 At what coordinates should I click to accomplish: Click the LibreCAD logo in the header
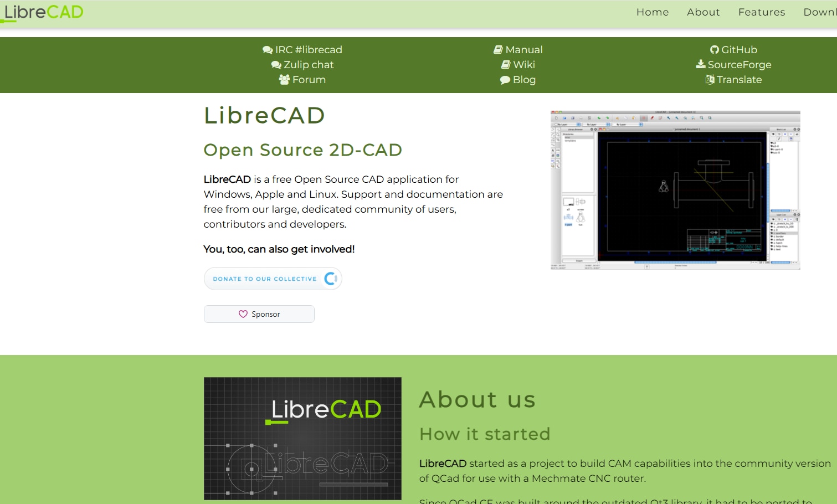click(42, 12)
